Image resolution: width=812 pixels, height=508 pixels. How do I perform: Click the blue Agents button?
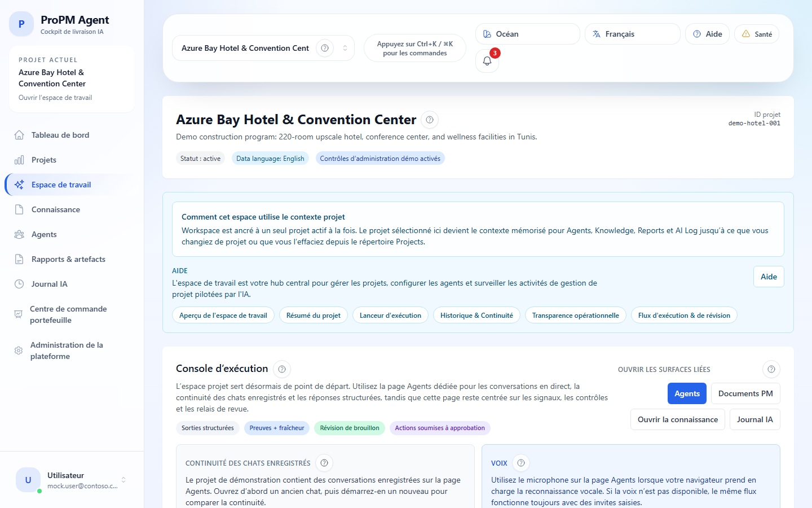(687, 393)
